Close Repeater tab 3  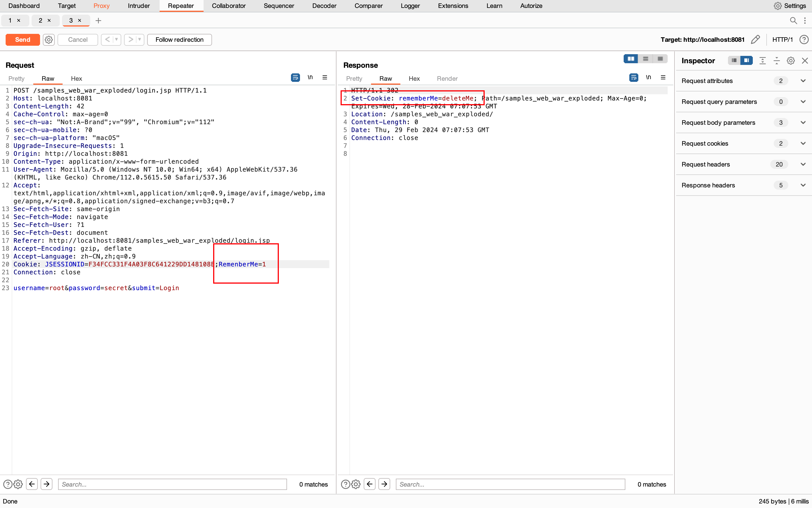coord(80,21)
